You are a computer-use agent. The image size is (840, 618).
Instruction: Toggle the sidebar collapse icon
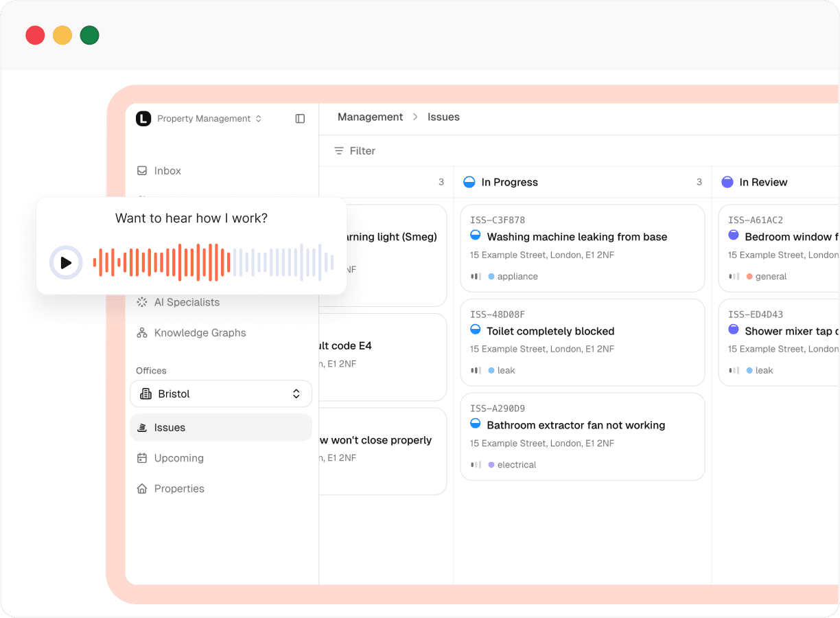point(300,119)
